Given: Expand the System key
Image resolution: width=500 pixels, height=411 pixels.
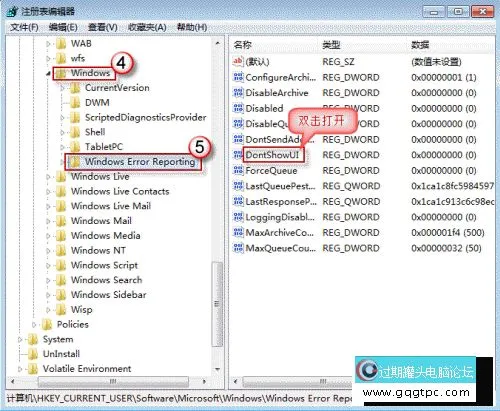Looking at the screenshot, I should [20, 339].
